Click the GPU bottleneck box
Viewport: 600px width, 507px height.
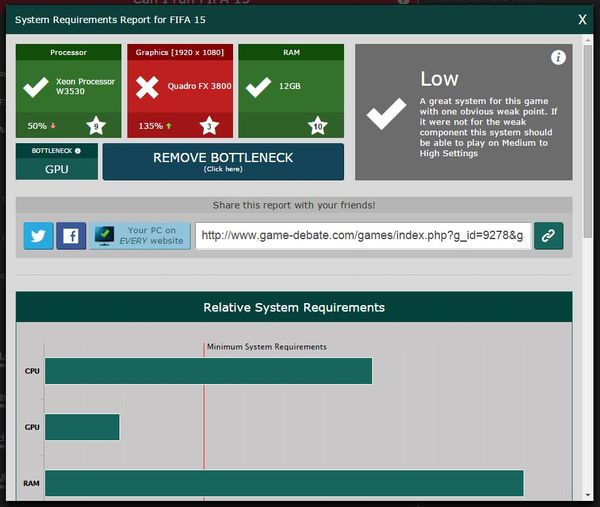(57, 161)
